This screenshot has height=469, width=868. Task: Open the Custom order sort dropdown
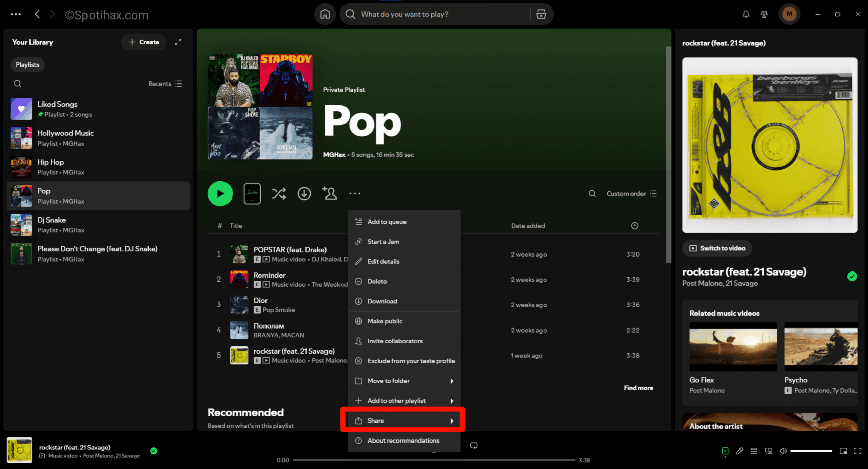click(x=631, y=193)
